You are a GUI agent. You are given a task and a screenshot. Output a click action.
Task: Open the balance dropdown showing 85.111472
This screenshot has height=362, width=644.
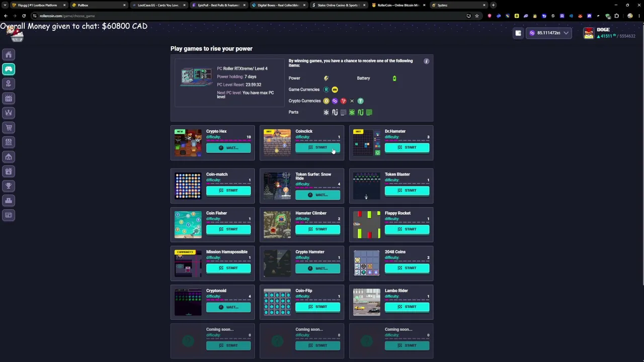point(549,33)
